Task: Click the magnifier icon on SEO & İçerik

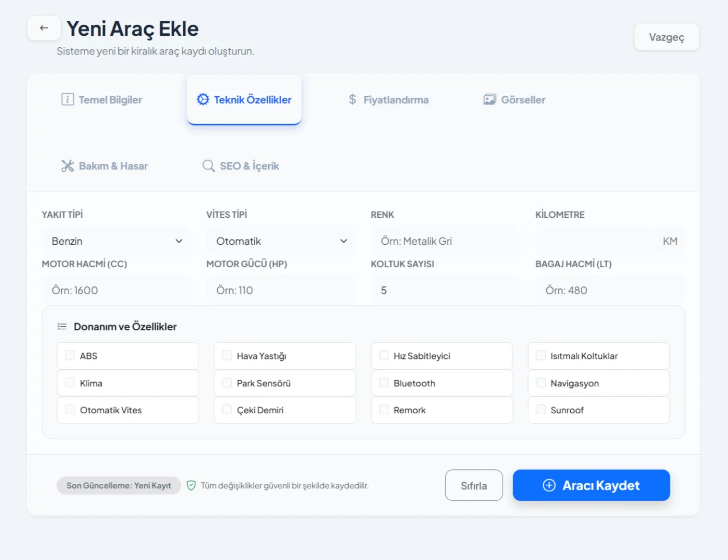Action: click(209, 166)
